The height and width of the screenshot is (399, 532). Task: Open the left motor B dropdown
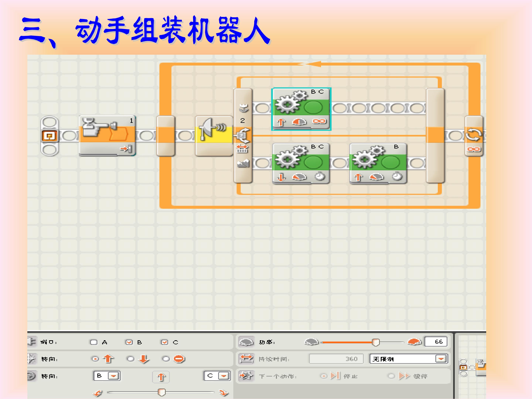pyautogui.click(x=113, y=376)
